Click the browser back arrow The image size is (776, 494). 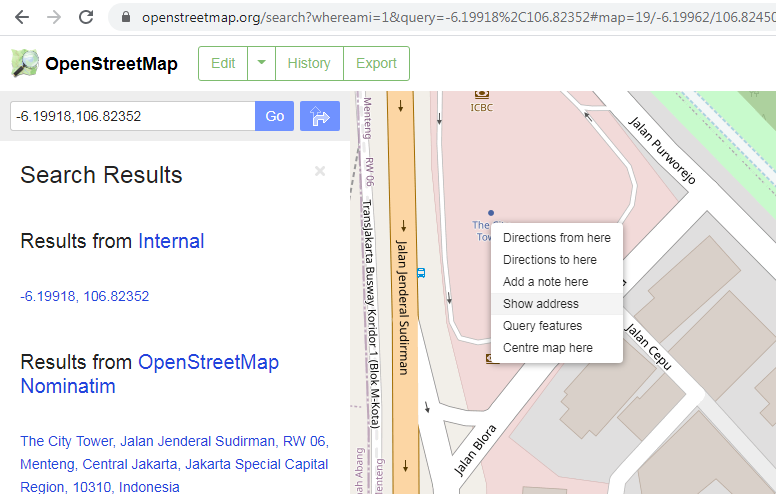coord(22,17)
